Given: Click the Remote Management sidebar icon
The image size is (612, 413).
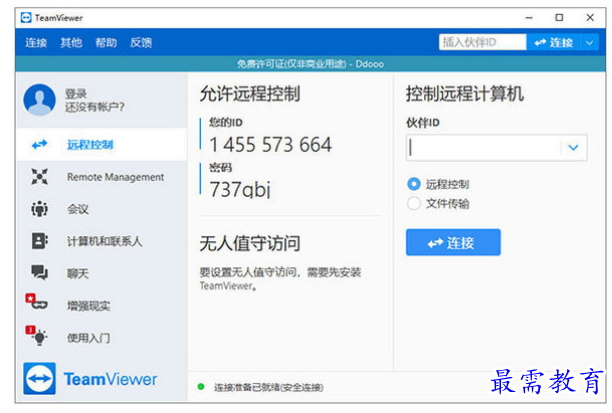Looking at the screenshot, I should (x=39, y=177).
